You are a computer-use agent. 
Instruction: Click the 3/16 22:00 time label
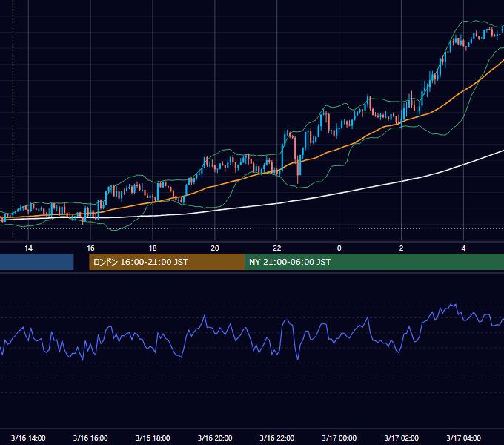[276, 438]
